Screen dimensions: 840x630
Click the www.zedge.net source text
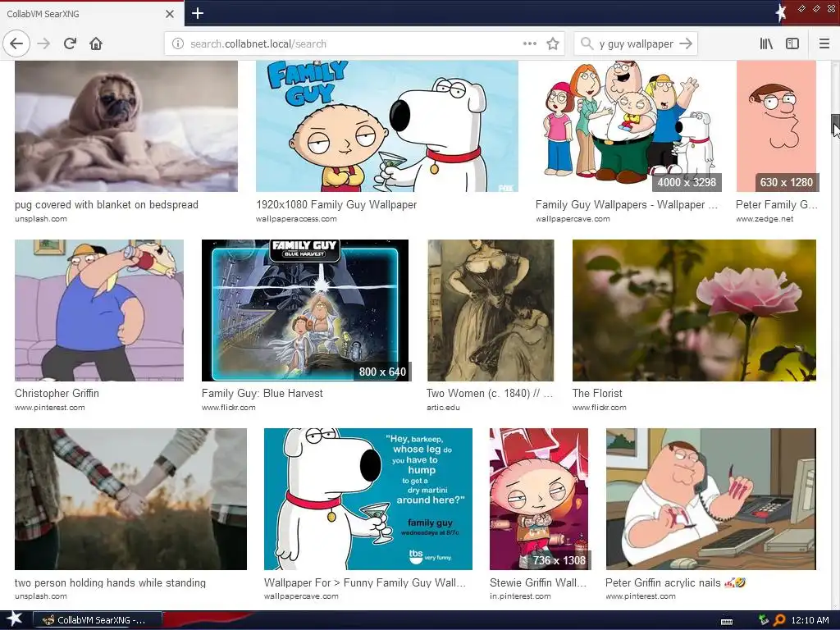765,218
